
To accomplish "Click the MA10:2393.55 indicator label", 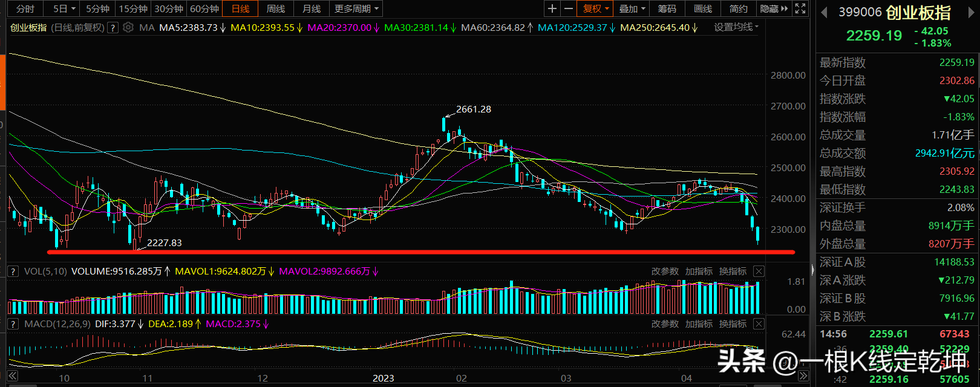I will point(267,27).
